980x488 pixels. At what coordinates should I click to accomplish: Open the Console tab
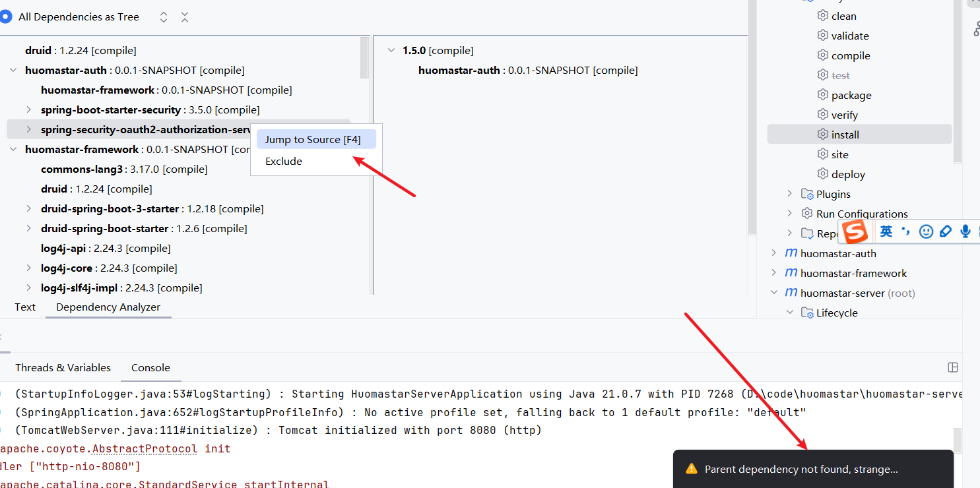(150, 367)
